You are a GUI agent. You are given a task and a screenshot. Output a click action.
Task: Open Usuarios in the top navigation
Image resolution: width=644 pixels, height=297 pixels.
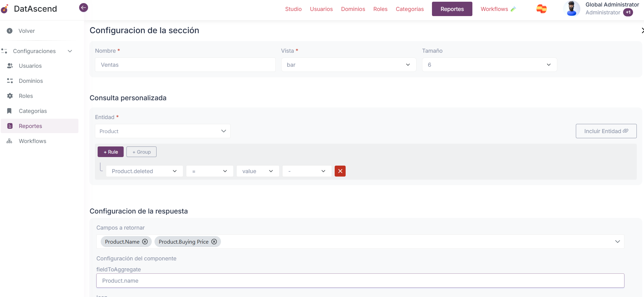click(x=321, y=9)
